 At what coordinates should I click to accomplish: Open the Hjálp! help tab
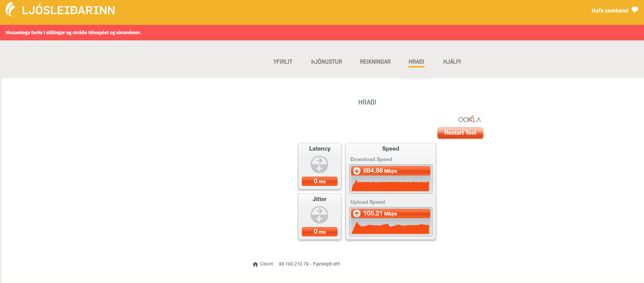452,62
